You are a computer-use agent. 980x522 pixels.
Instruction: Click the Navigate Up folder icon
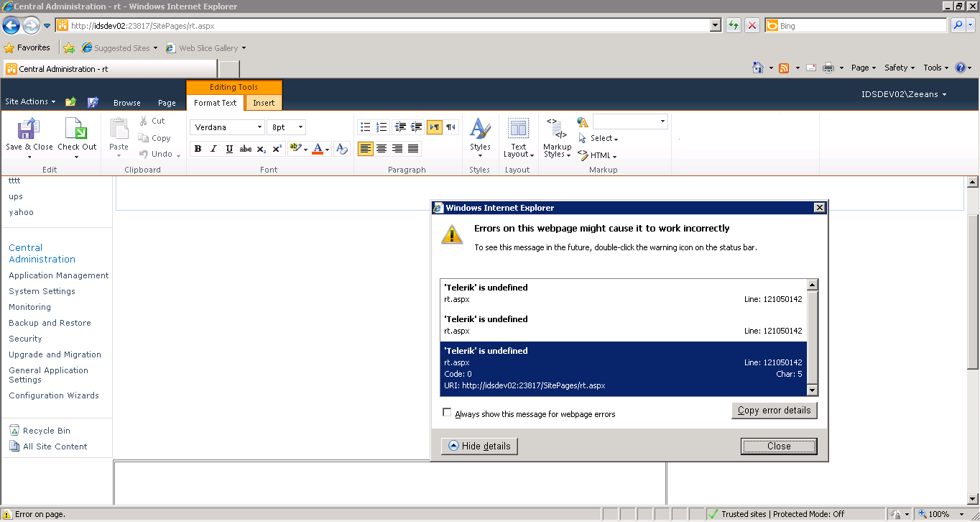pos(70,102)
